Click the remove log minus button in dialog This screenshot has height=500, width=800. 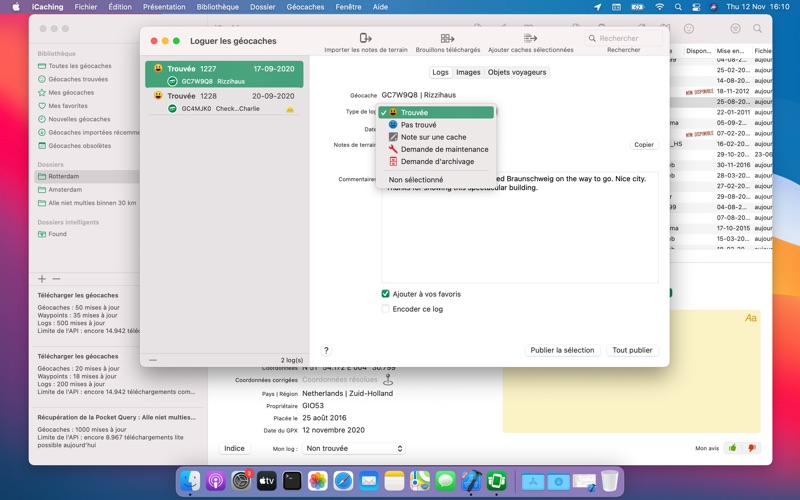[153, 360]
